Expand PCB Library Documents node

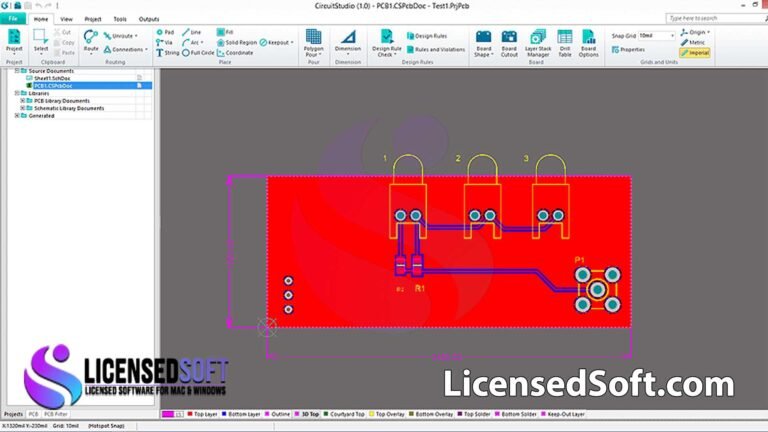tap(23, 100)
